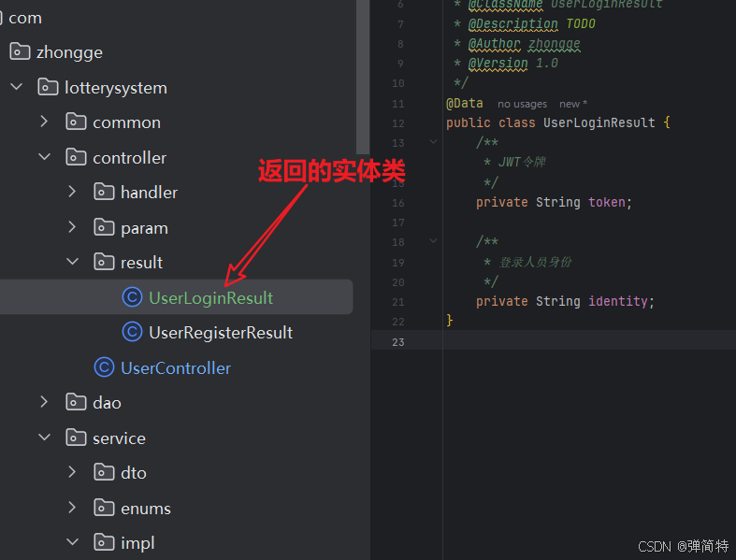Click the lotterysystem package folder icon
Image resolution: width=736 pixels, height=560 pixels.
pyautogui.click(x=48, y=87)
